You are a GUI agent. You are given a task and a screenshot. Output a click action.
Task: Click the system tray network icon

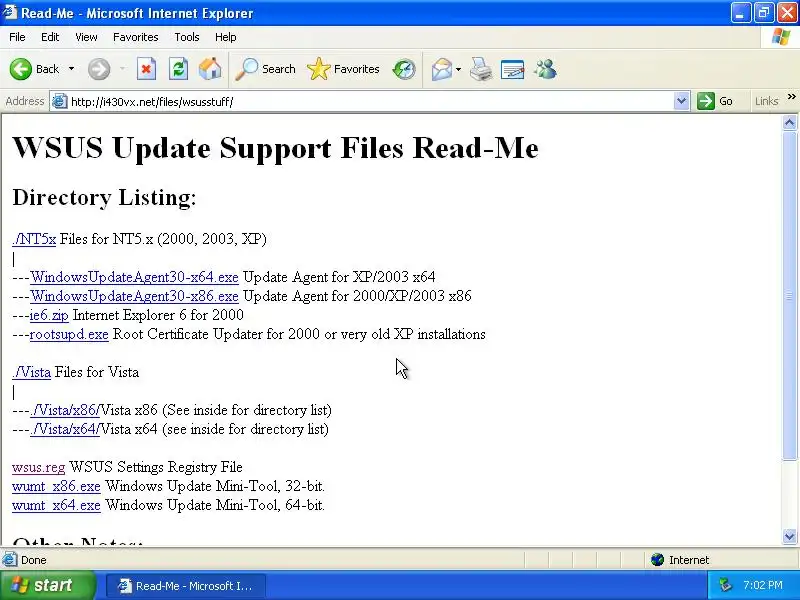724,585
